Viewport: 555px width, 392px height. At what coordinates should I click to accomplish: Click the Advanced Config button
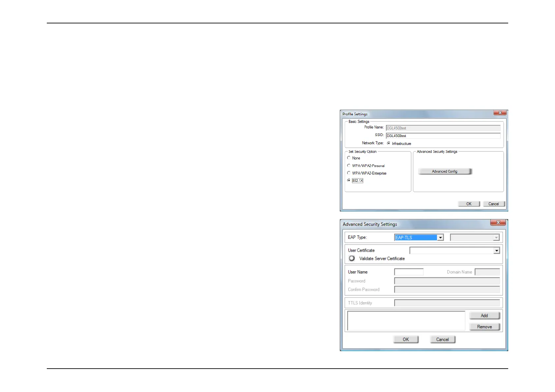(445, 171)
